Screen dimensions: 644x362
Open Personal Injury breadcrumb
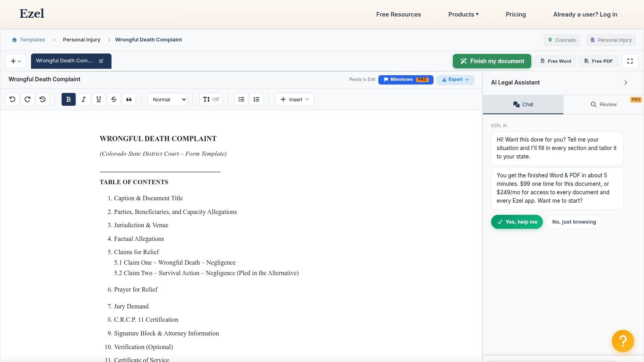pyautogui.click(x=82, y=40)
